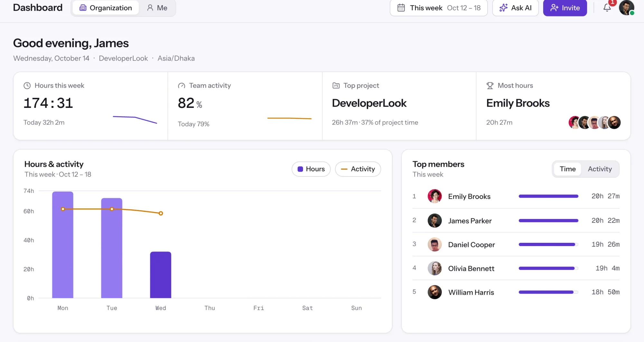Click Olivia Bennett's 19h 4m time value

[x=607, y=268]
